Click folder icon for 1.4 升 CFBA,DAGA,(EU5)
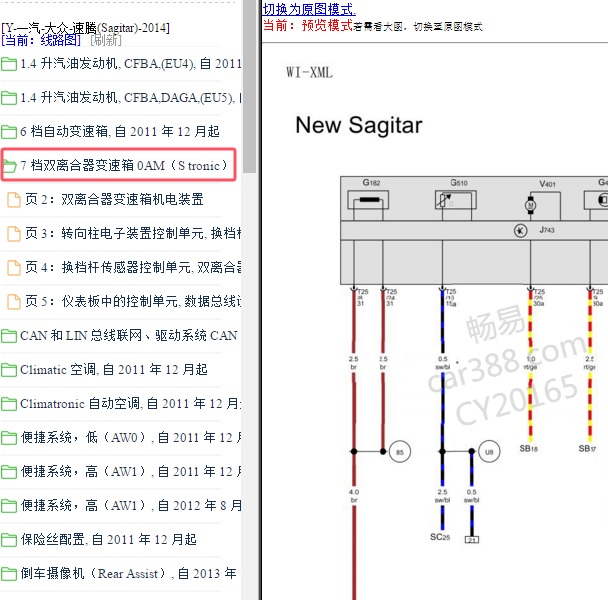The image size is (608, 600). pos(9,98)
